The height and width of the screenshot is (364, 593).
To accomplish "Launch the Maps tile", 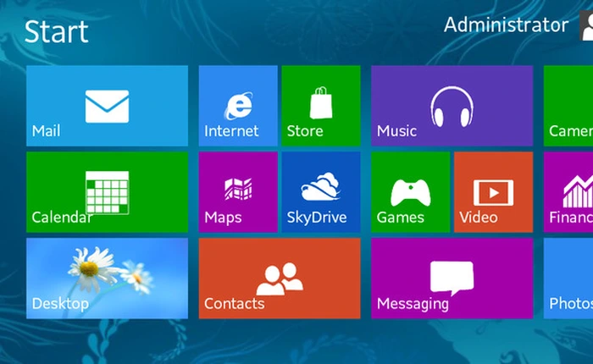I will coord(238,192).
